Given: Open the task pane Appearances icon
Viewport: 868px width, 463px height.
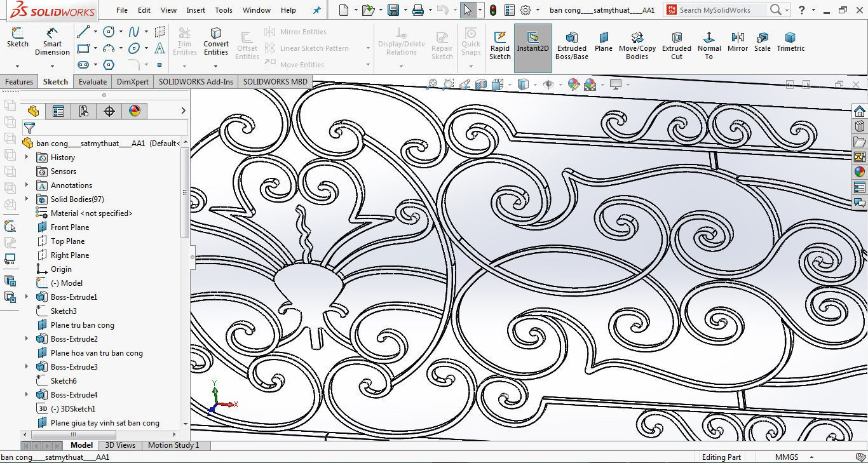Looking at the screenshot, I should [x=860, y=171].
